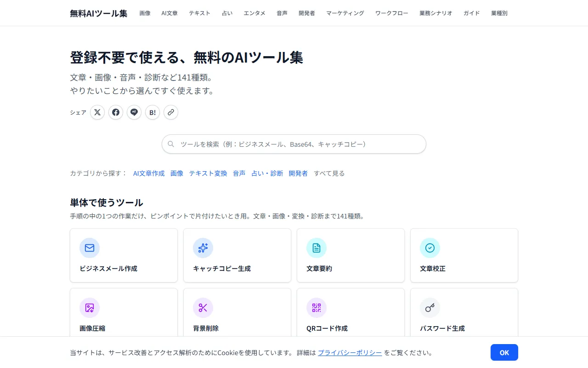Select the AI文章作成 category link
The image size is (588, 368).
coord(149,173)
